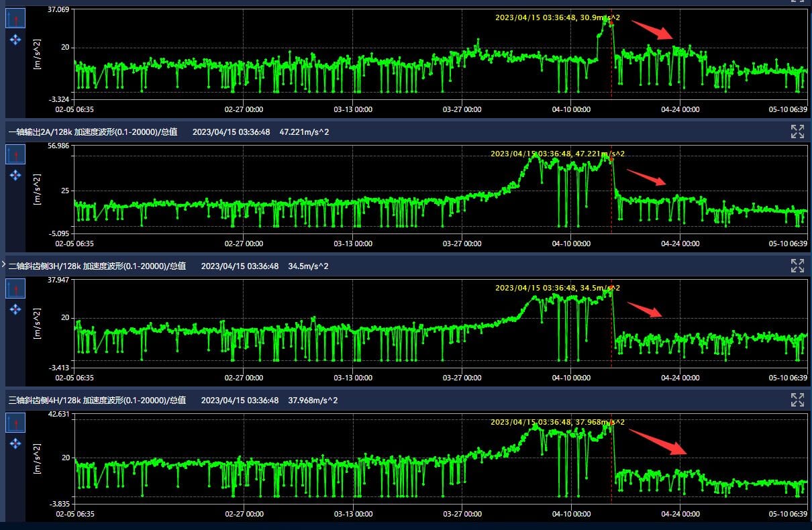
Task: Select the 一轴输出2A/128k 加速度波形 title
Action: [x=93, y=132]
